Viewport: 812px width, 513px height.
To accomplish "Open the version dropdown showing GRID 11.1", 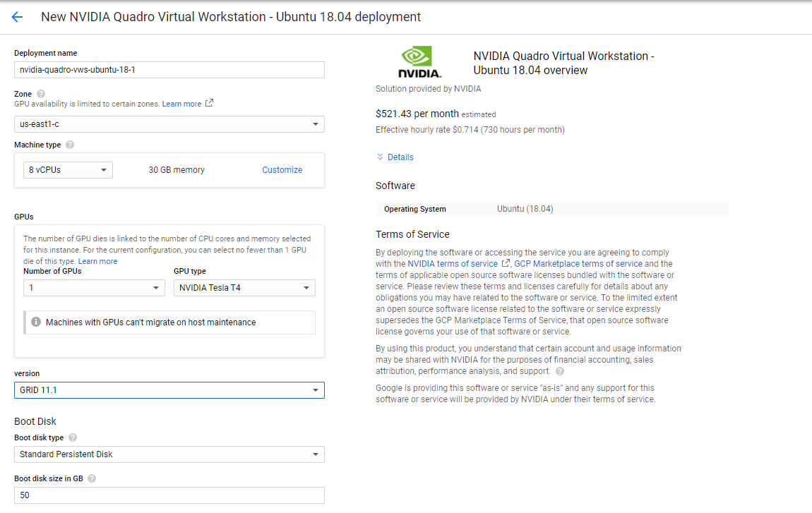I will [169, 390].
